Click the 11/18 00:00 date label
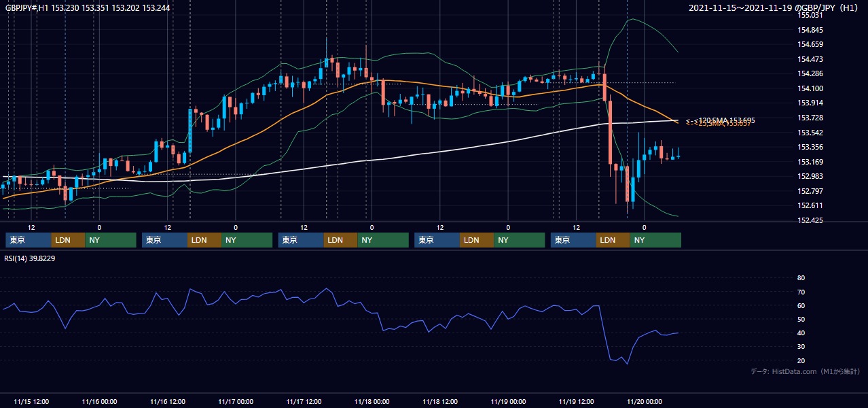 (x=372, y=401)
